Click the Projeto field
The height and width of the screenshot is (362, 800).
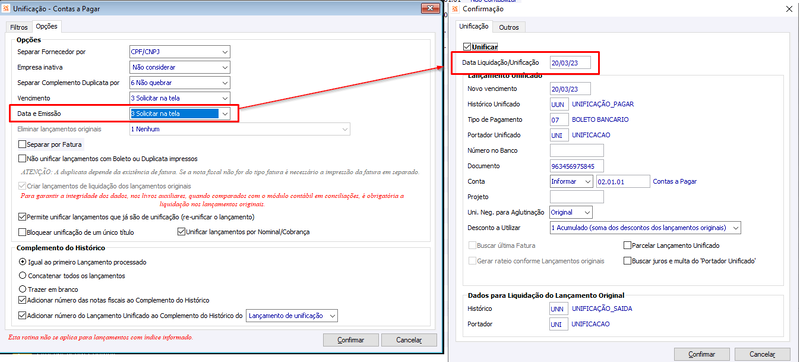pos(577,197)
